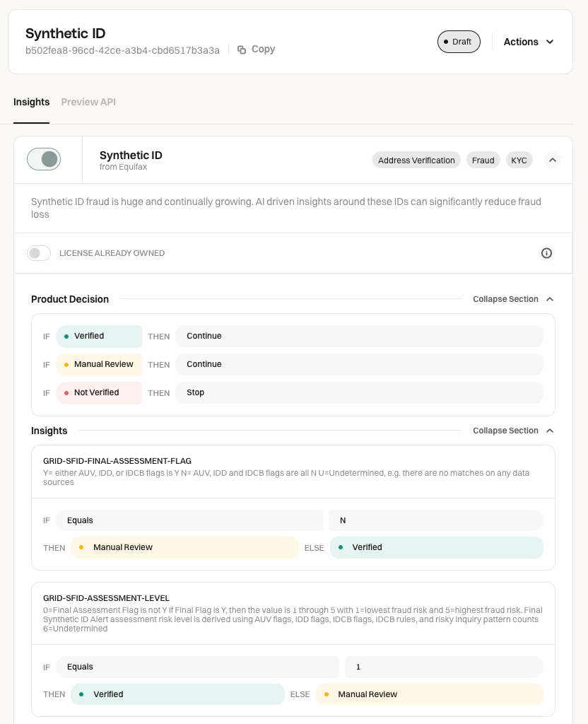Select the Insights tab
Screen dimensions: 588x724
pos(31,102)
